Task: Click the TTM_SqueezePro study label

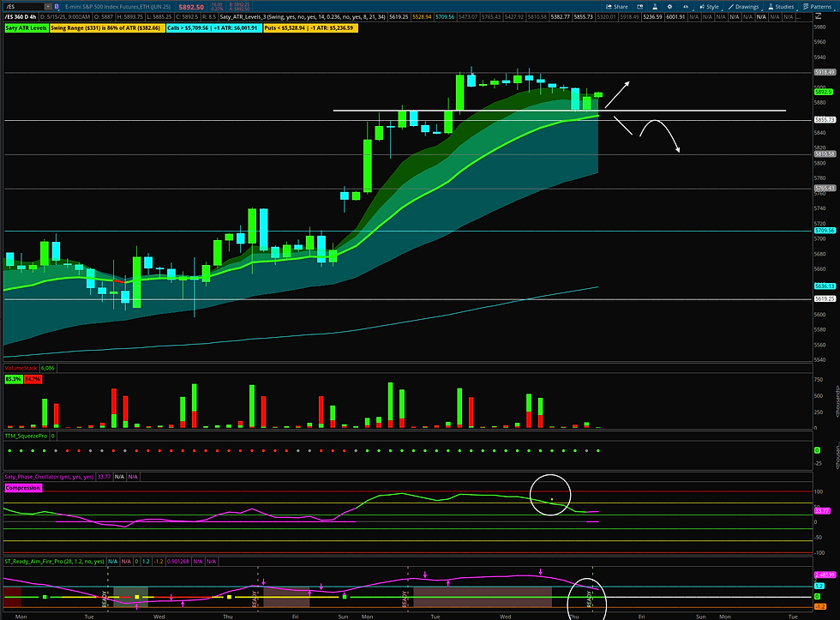Action: pyautogui.click(x=26, y=436)
